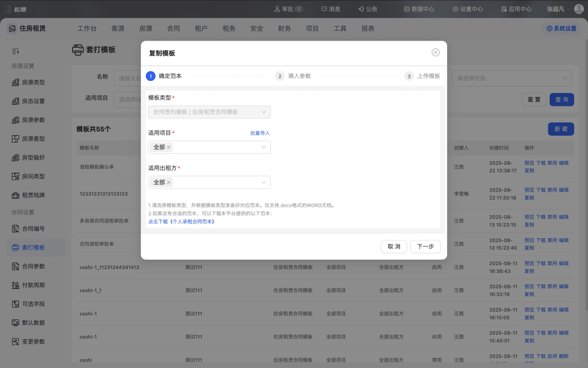Image resolution: width=588 pixels, height=368 pixels.
Task: Click the 取消 button in dialog
Action: point(394,246)
